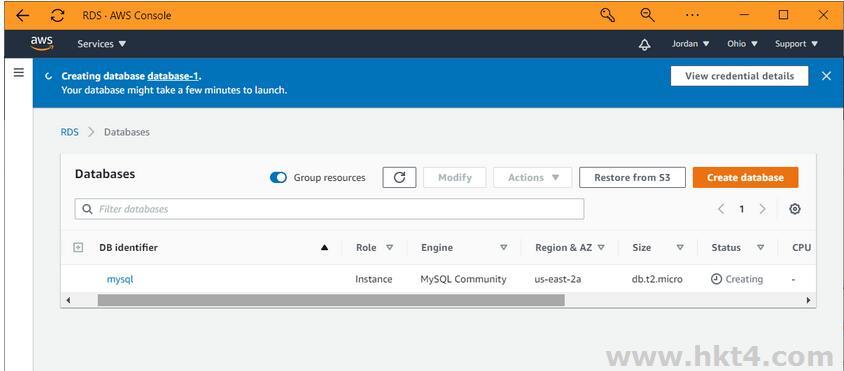Open the Actions dropdown
Viewport: 844px width, 371px height.
point(532,178)
